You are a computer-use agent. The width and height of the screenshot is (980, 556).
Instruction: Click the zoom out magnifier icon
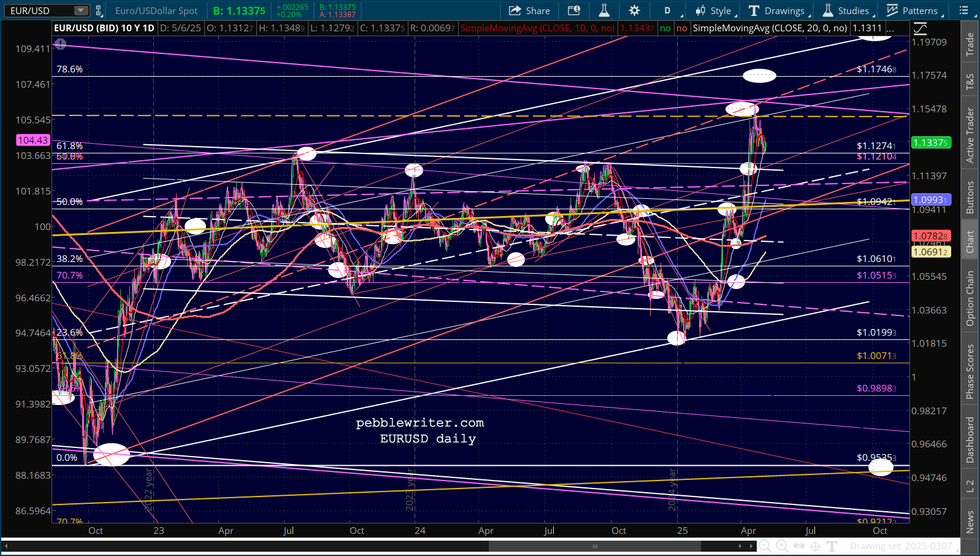click(765, 546)
